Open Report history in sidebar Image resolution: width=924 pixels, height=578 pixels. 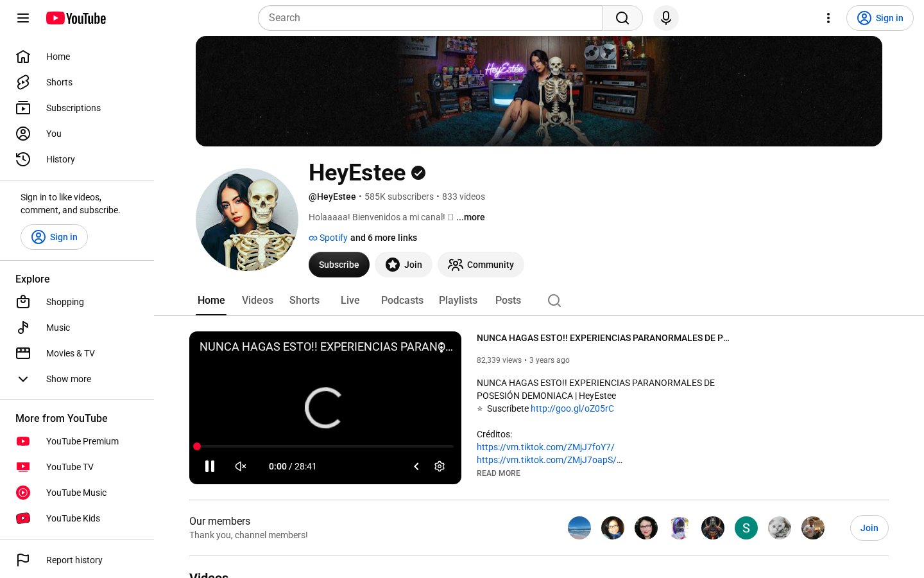(77, 560)
